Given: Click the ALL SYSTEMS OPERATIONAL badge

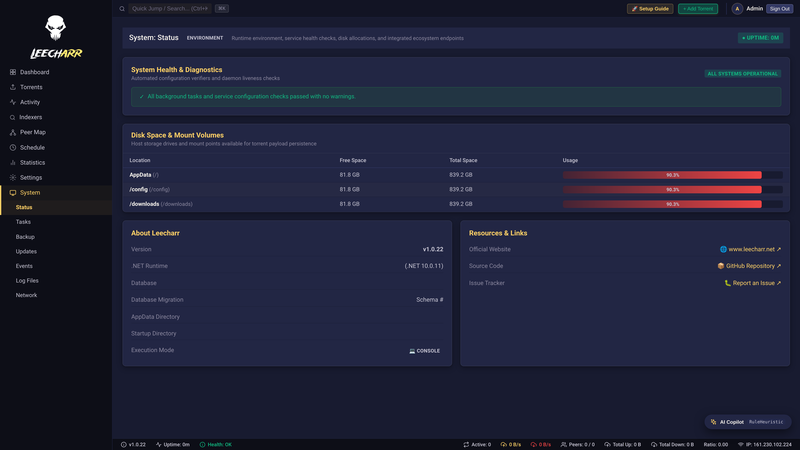Looking at the screenshot, I should click(x=742, y=74).
